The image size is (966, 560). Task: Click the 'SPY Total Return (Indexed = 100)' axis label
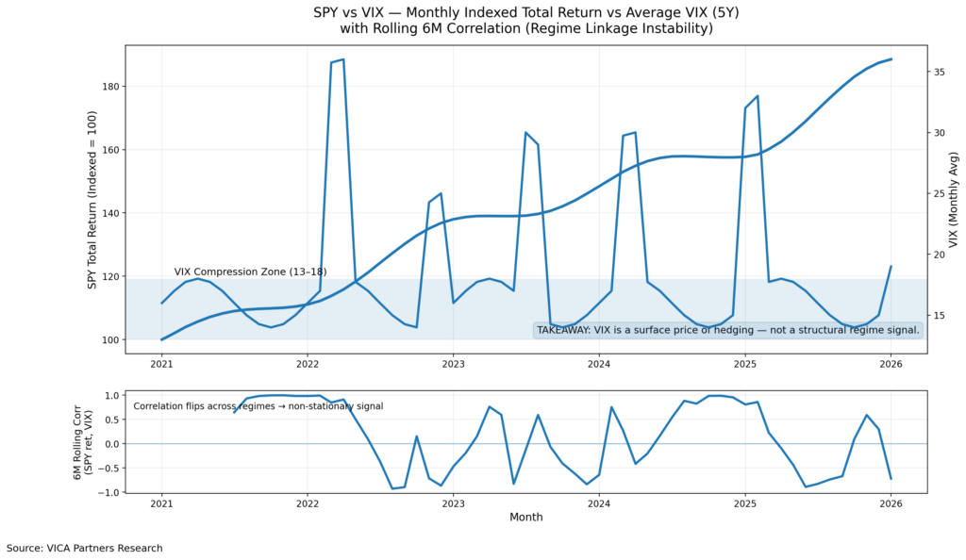coord(92,198)
